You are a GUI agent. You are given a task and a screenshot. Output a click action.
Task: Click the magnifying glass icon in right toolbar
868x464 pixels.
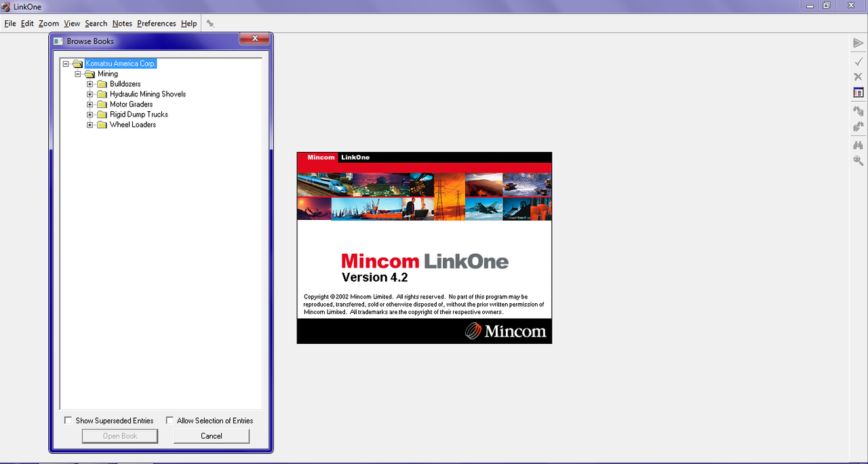click(858, 161)
